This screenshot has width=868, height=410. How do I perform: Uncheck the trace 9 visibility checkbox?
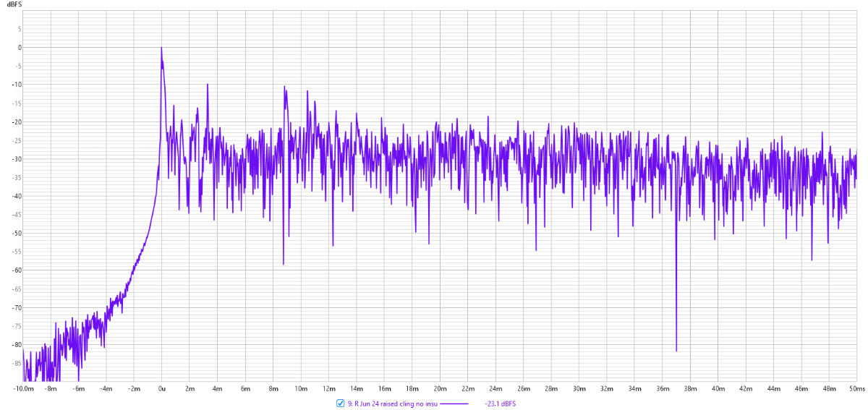(x=341, y=403)
